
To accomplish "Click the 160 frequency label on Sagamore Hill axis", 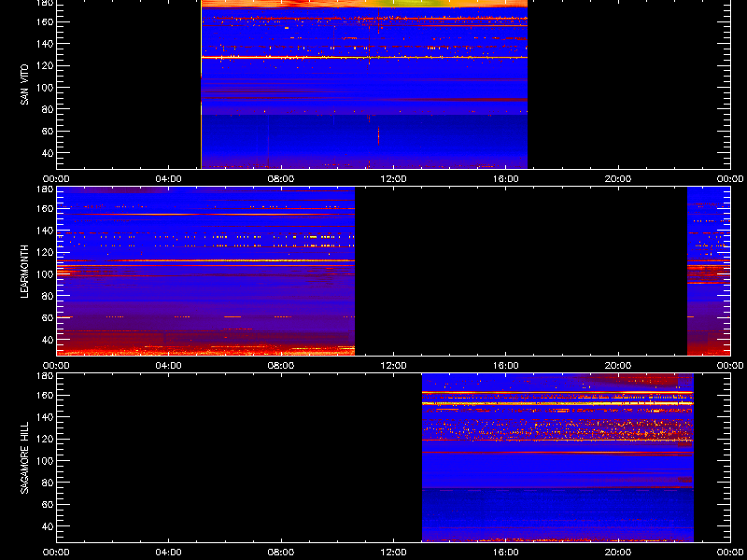I will (x=43, y=395).
